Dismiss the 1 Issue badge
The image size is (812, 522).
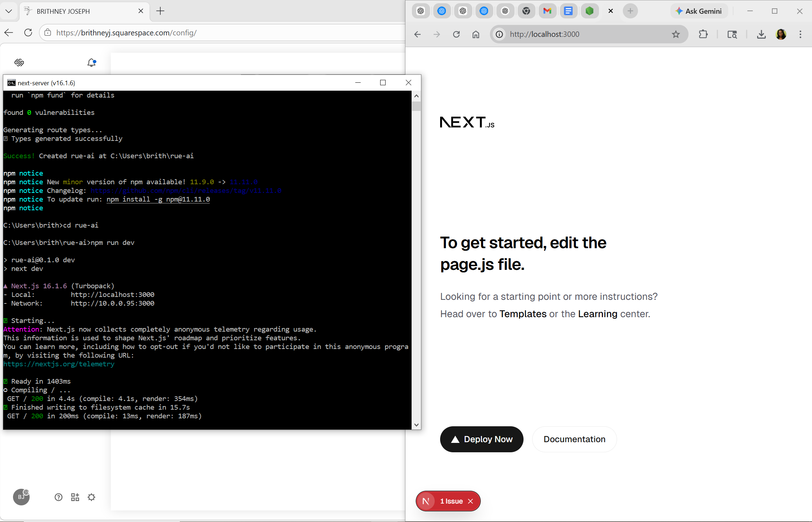click(x=470, y=501)
